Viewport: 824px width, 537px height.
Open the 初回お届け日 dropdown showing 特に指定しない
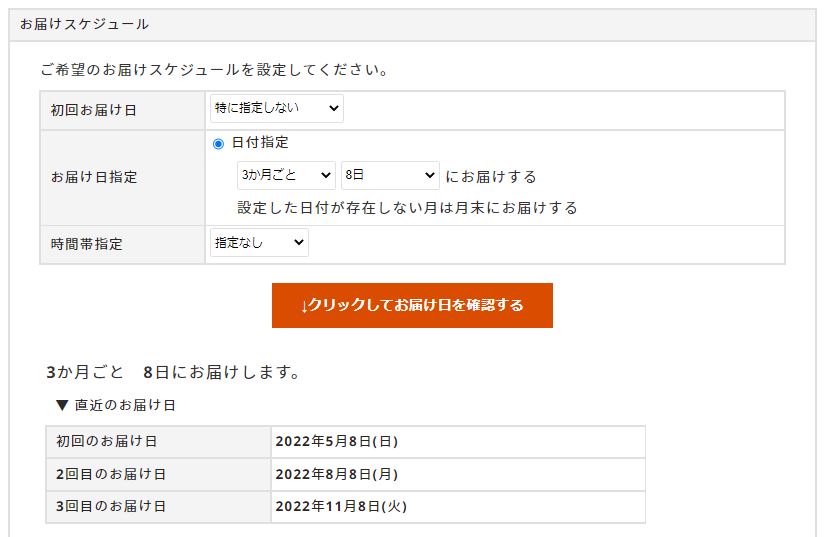(276, 108)
